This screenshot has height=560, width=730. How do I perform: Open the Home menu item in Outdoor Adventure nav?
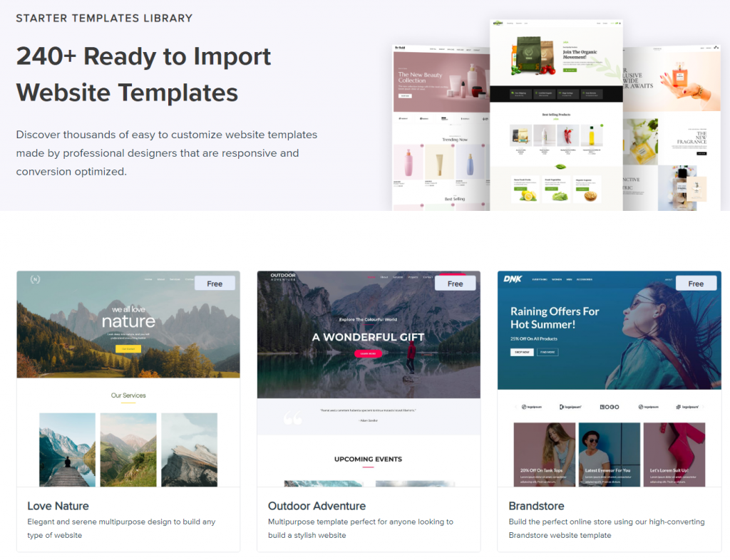click(371, 276)
